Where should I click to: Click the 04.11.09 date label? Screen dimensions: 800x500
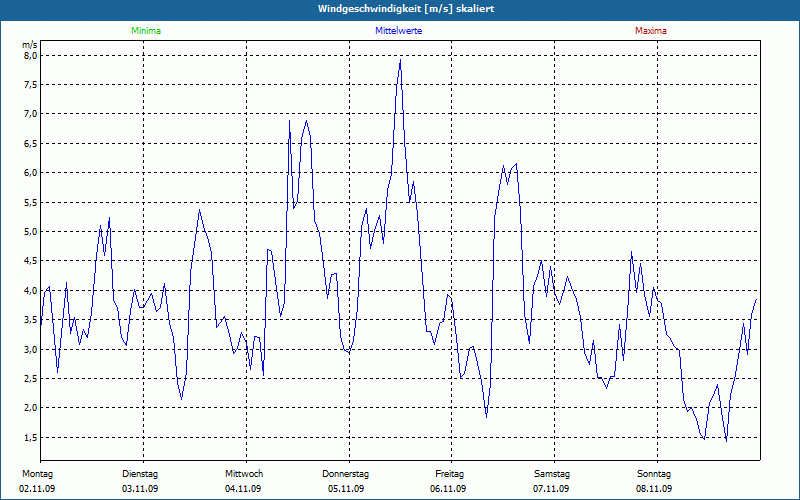(x=243, y=489)
